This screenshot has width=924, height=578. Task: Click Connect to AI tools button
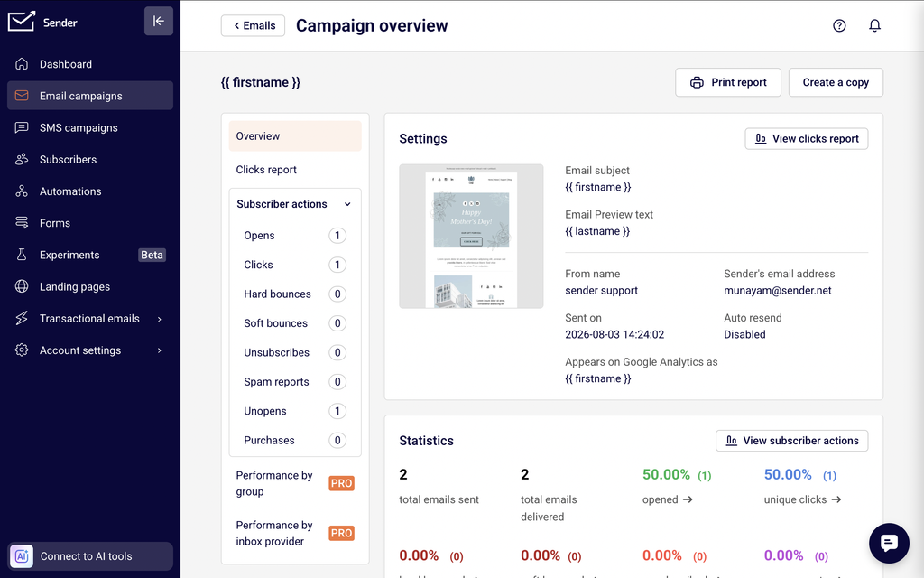point(90,556)
